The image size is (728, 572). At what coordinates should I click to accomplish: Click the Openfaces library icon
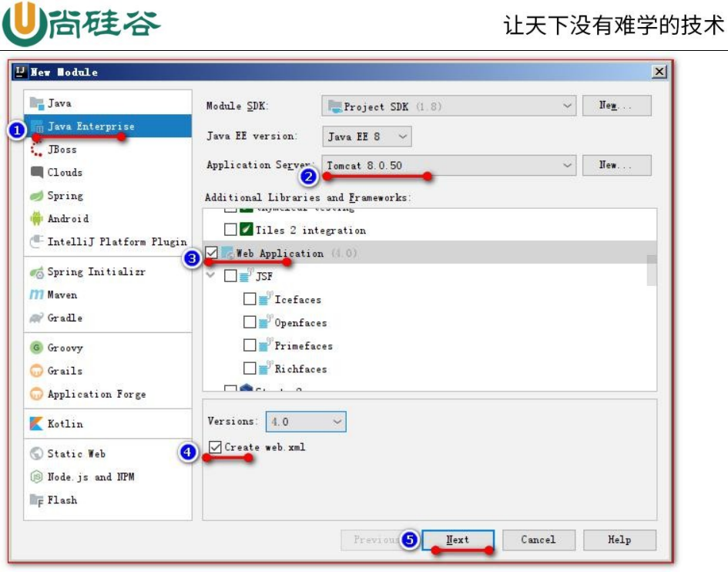click(x=265, y=322)
